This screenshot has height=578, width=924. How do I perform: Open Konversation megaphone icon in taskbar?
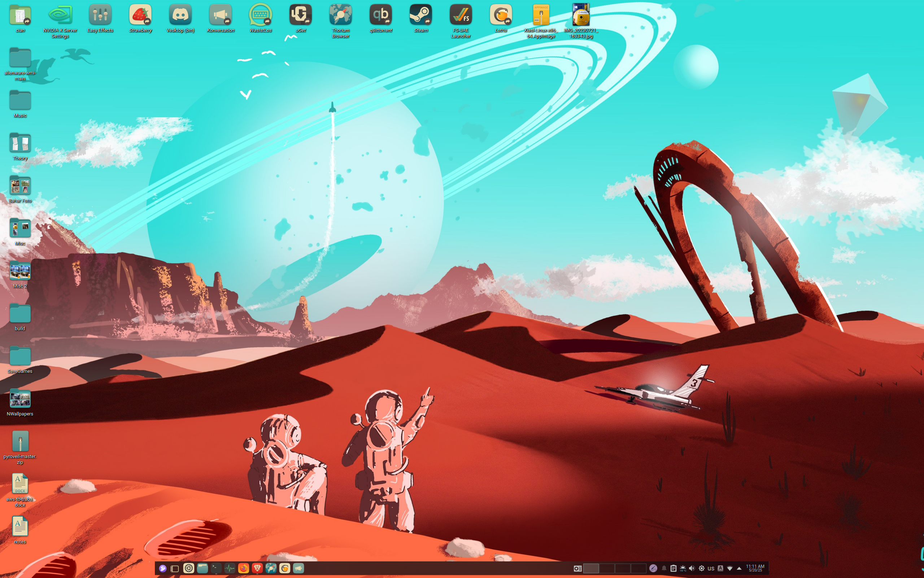pos(298,569)
